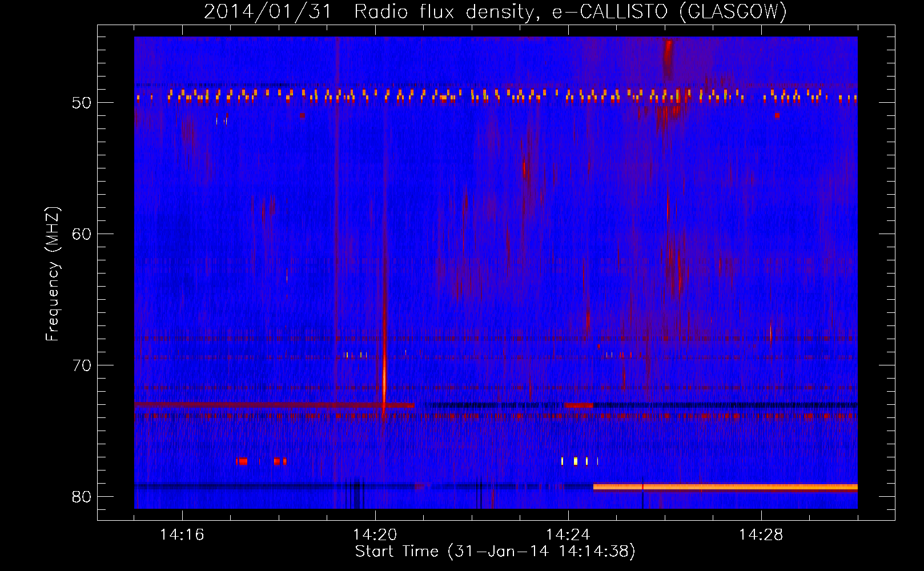Click the 80 MHz frequency tick label
This screenshot has width=924, height=571.
click(x=82, y=497)
